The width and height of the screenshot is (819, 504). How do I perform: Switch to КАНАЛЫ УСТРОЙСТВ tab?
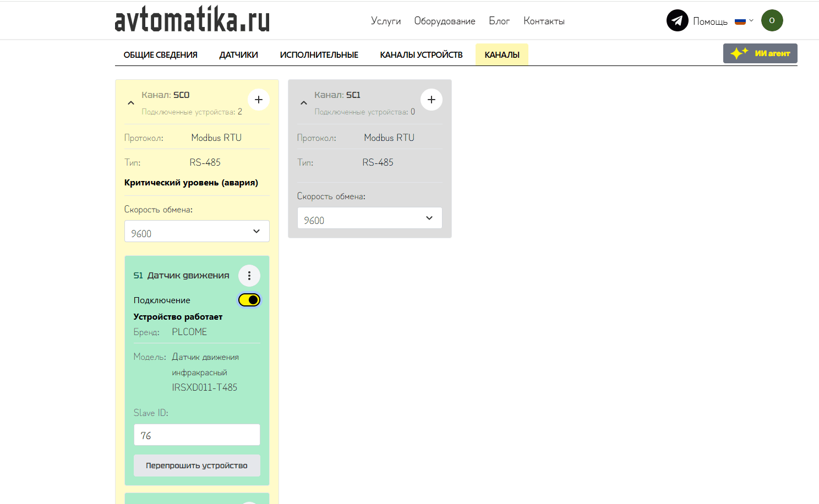point(421,54)
